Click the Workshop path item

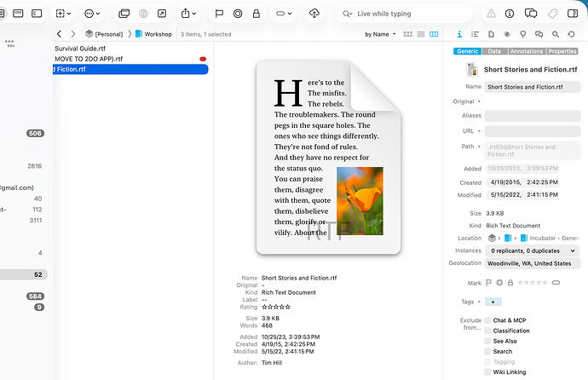(153, 34)
